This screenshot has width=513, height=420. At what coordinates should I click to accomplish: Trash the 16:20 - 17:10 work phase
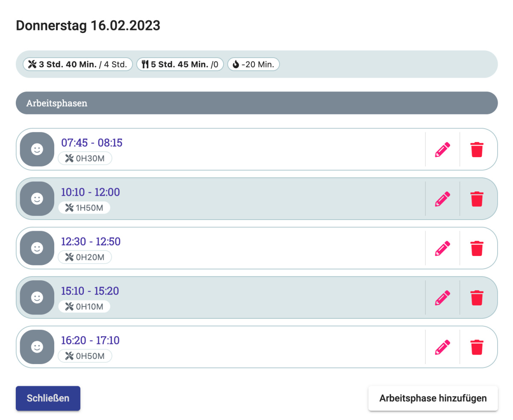[477, 347]
